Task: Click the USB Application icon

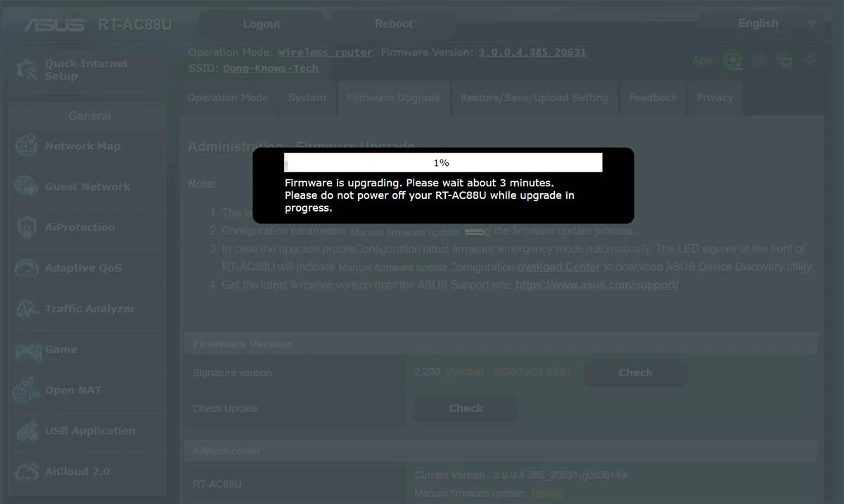Action: click(x=26, y=431)
